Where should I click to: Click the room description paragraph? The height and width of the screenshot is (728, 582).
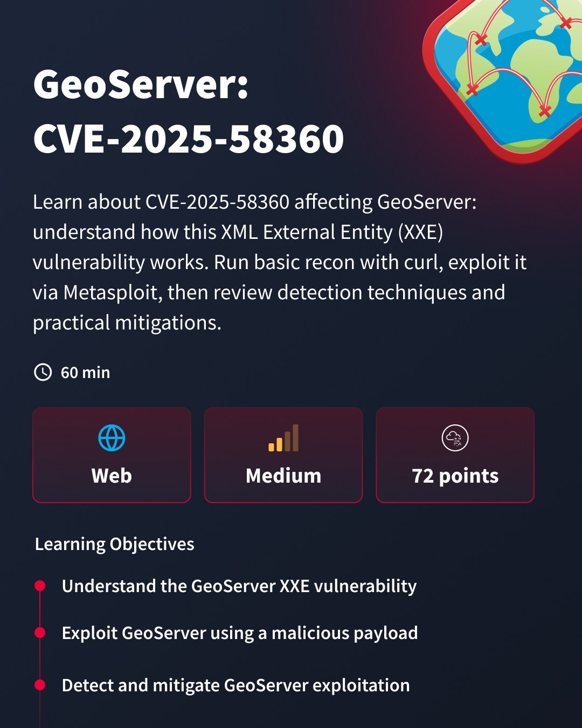click(280, 262)
